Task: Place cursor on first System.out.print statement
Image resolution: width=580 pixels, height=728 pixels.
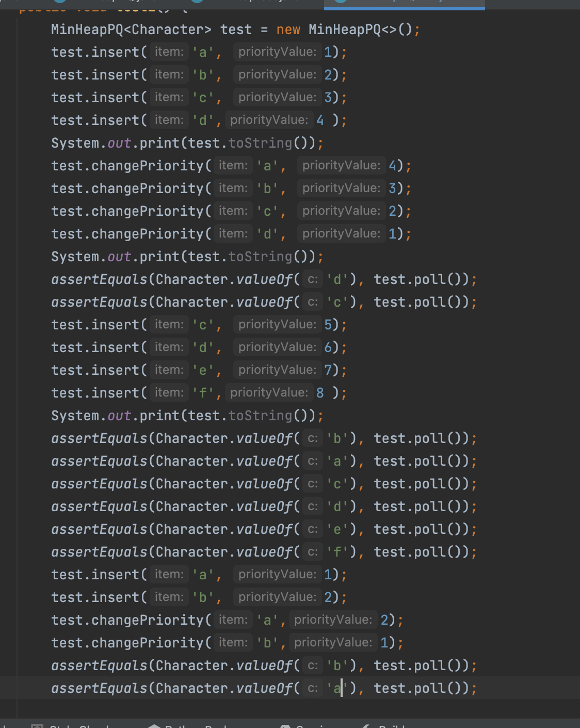Action: 187,143
